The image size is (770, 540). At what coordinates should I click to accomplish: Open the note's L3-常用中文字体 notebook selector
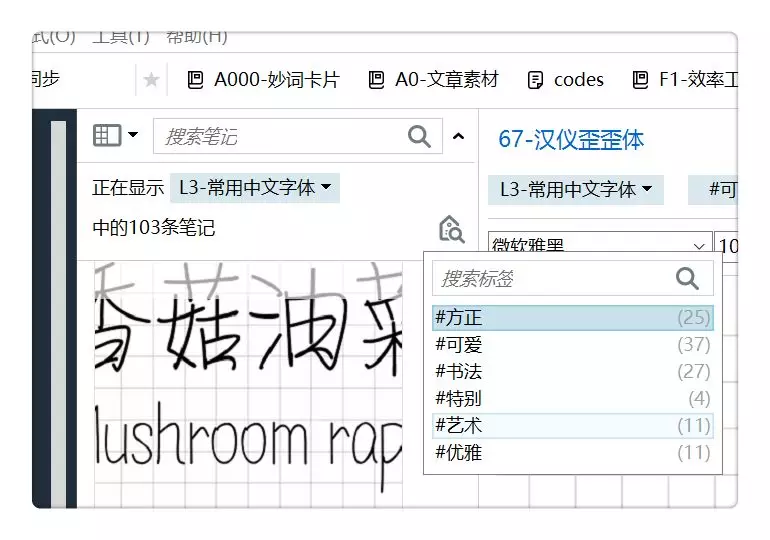coord(576,189)
